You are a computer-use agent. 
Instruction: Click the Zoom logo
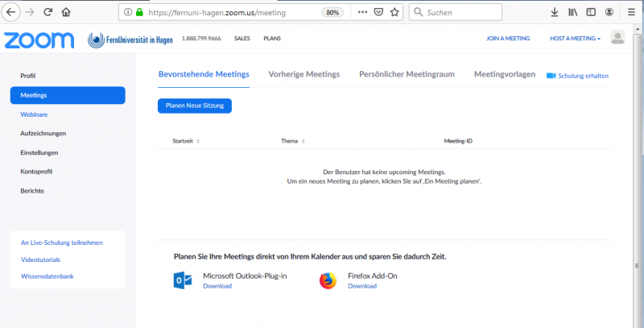39,39
